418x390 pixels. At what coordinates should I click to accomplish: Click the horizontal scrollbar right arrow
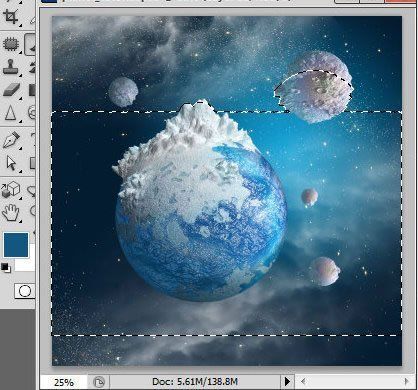pos(406,381)
